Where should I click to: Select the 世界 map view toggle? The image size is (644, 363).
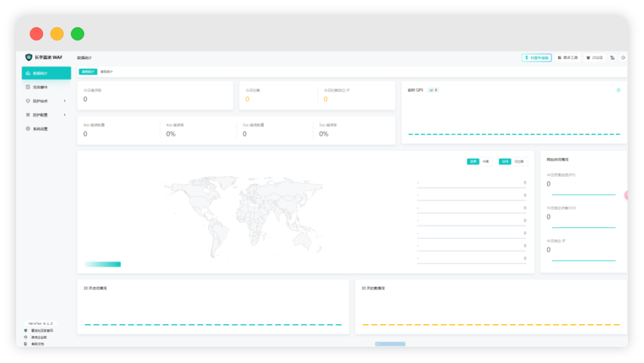(473, 162)
